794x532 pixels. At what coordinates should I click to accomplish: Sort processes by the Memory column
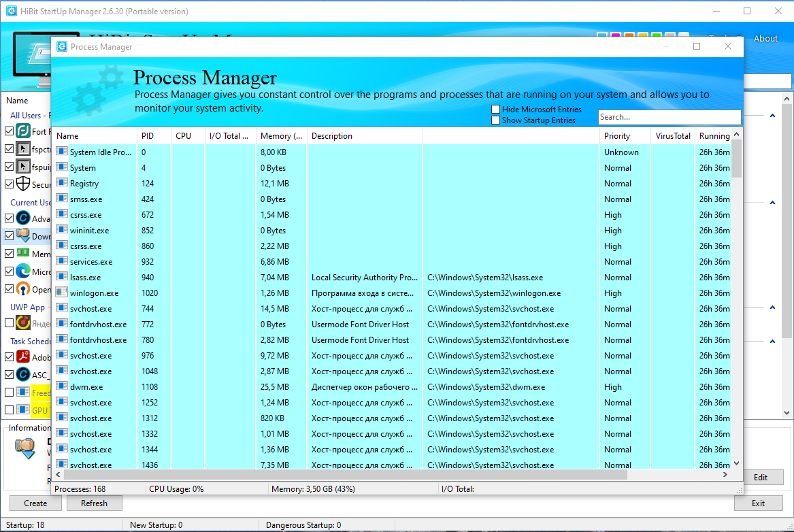(x=281, y=135)
